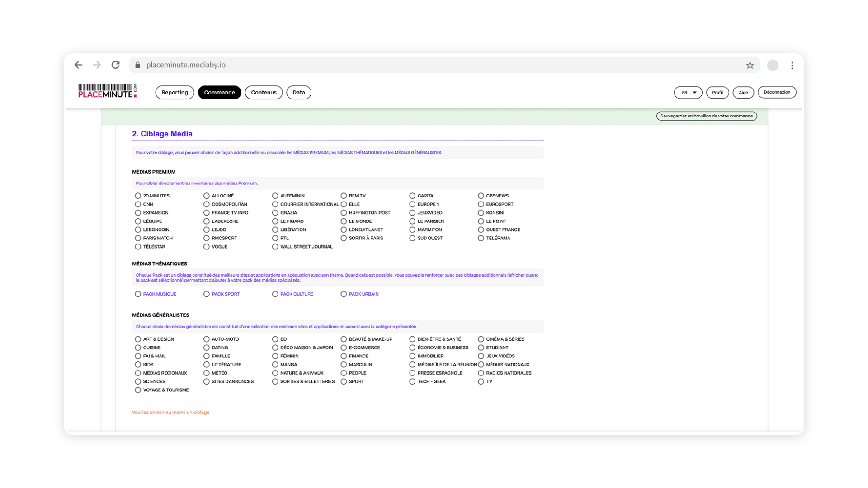Choose the MÉTÉO radio button
Image resolution: width=868 pixels, height=488 pixels.
pos(207,373)
